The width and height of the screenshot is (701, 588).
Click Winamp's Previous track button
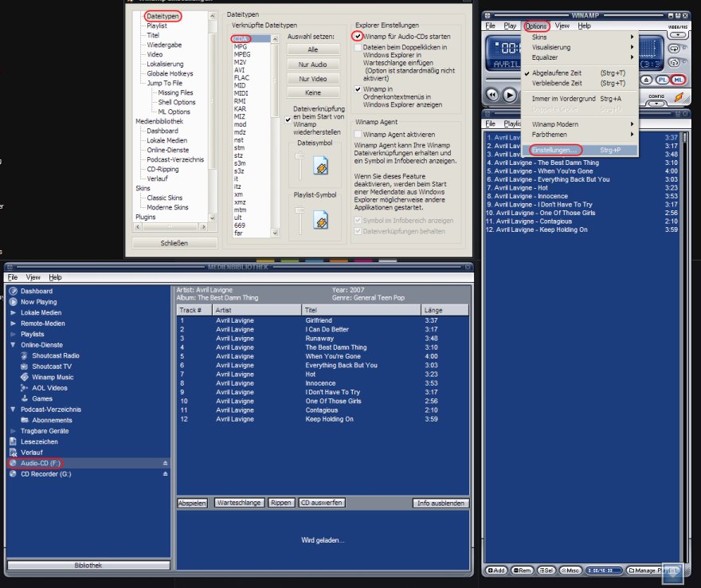pyautogui.click(x=492, y=95)
